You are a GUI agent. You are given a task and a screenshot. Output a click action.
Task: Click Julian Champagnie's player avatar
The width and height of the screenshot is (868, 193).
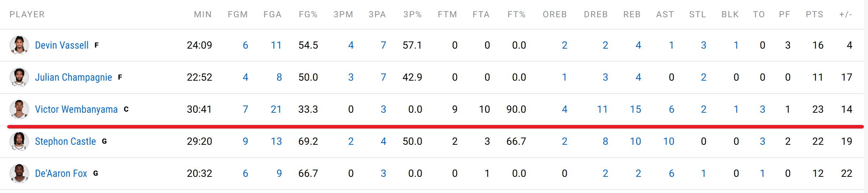click(x=19, y=77)
